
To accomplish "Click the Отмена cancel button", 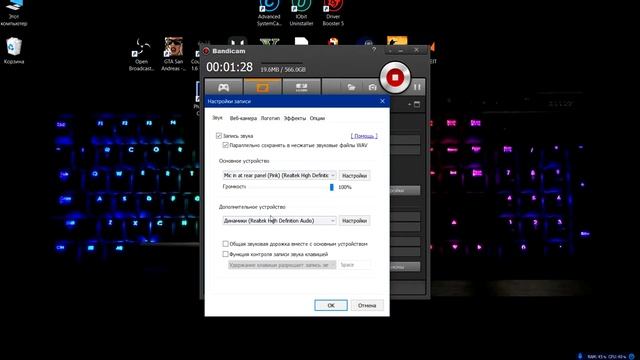I will pyautogui.click(x=367, y=305).
